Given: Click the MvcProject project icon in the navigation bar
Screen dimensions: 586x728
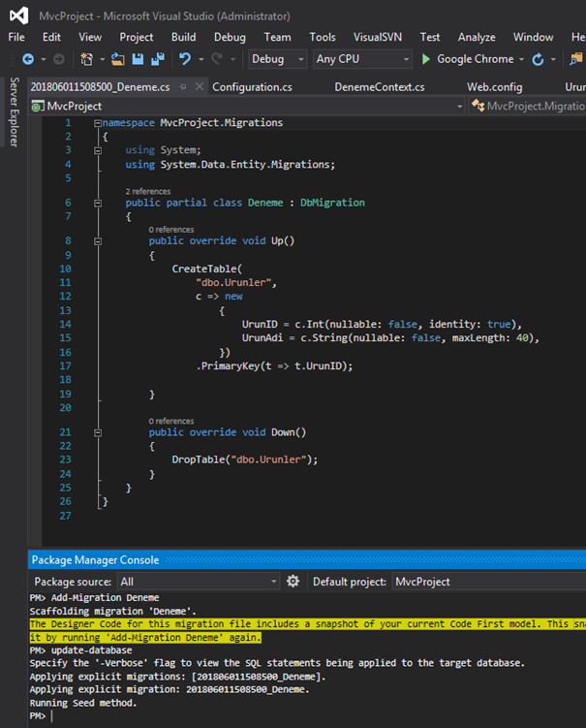Looking at the screenshot, I should pos(37,107).
